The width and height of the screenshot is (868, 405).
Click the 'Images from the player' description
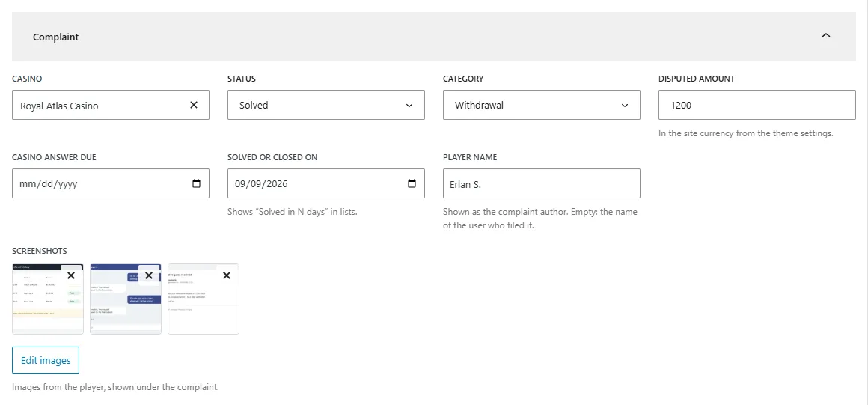(116, 387)
